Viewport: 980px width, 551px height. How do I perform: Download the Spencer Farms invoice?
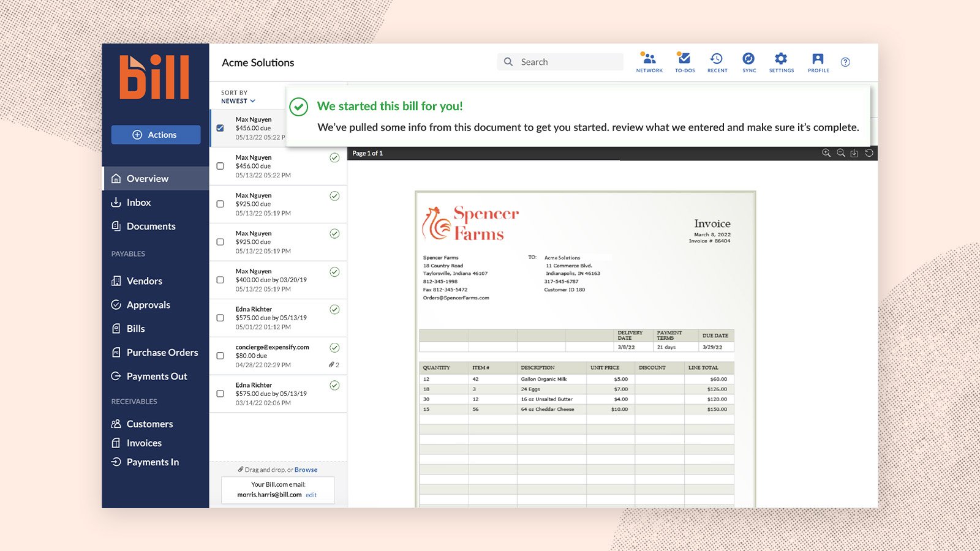(854, 153)
